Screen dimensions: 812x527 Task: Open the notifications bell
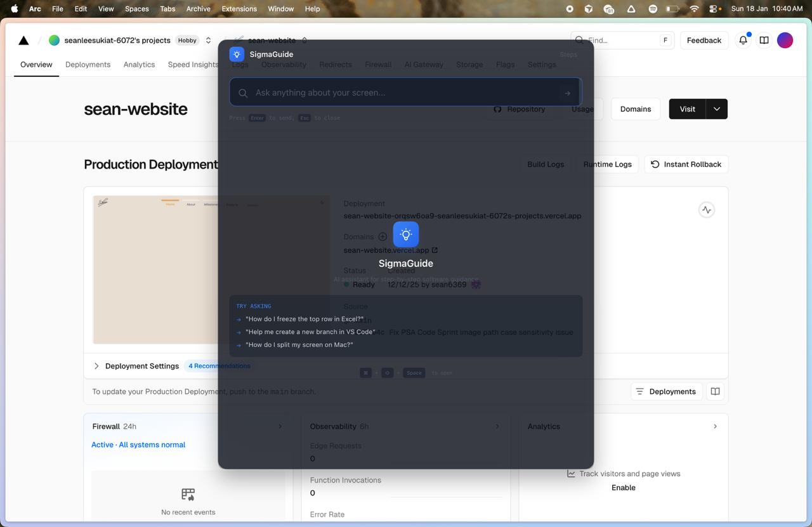point(743,40)
